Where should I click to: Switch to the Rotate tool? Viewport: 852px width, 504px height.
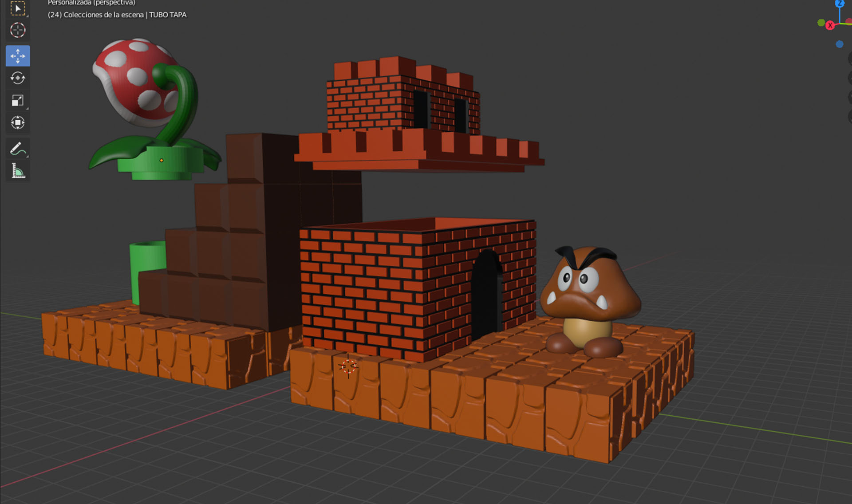click(x=18, y=78)
